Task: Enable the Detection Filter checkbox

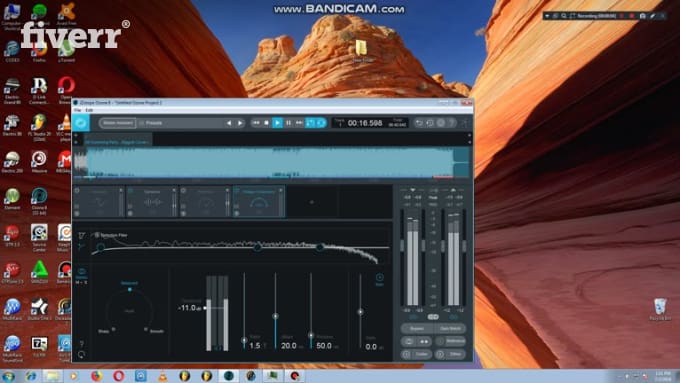Action: click(x=97, y=235)
